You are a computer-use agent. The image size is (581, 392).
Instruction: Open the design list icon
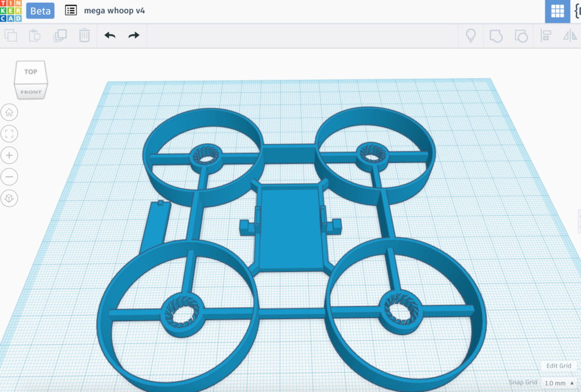pyautogui.click(x=71, y=10)
